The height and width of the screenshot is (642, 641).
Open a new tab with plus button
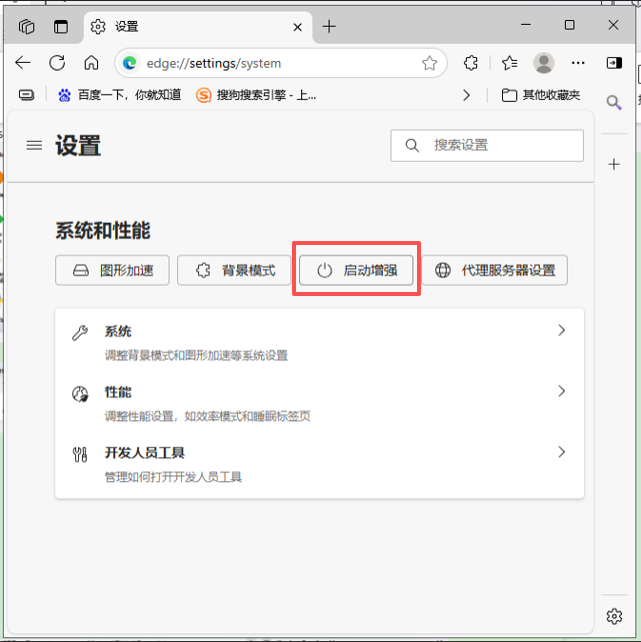pos(329,27)
